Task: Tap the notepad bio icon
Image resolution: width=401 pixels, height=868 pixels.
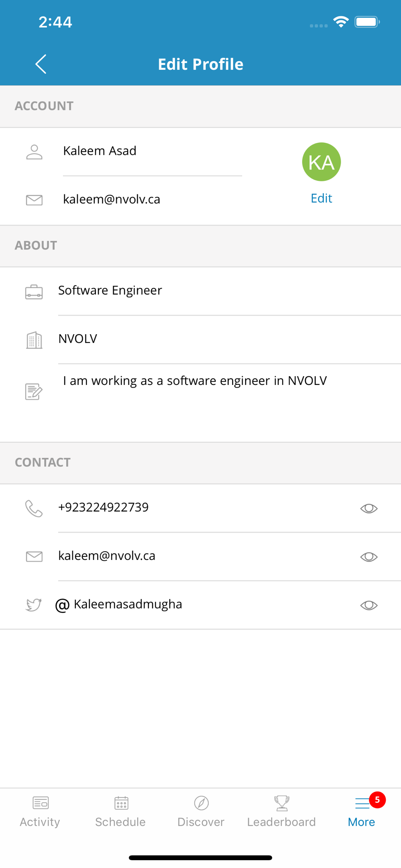Action: point(33,391)
